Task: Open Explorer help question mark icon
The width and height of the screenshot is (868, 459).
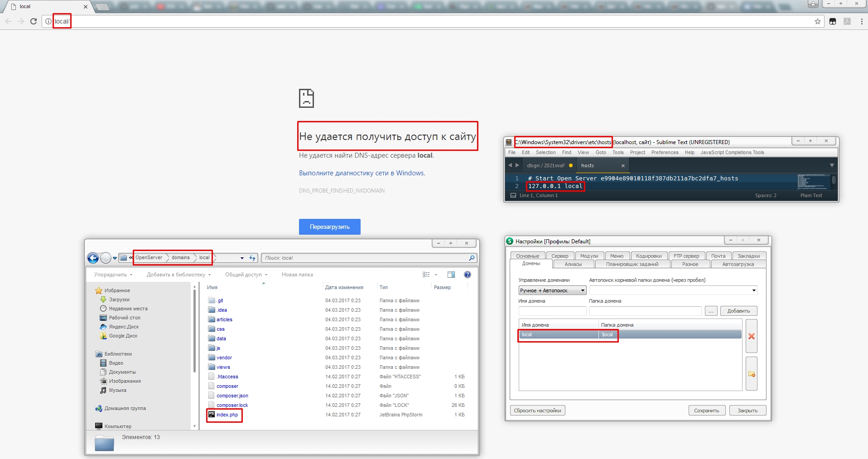Action: [x=467, y=275]
